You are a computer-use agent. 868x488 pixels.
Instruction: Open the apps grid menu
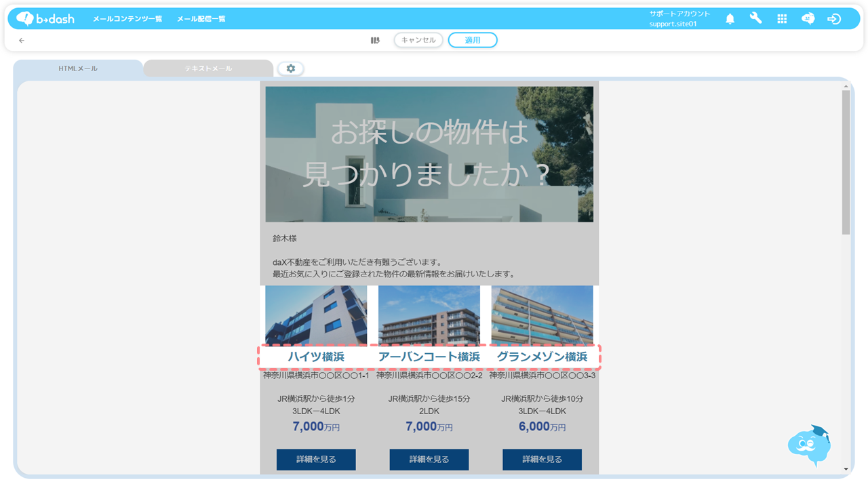pos(782,19)
